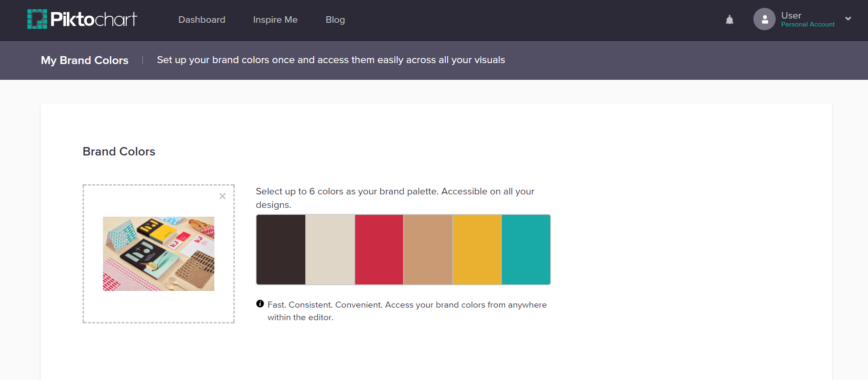Open the notifications bell
868x380 pixels.
pos(729,19)
